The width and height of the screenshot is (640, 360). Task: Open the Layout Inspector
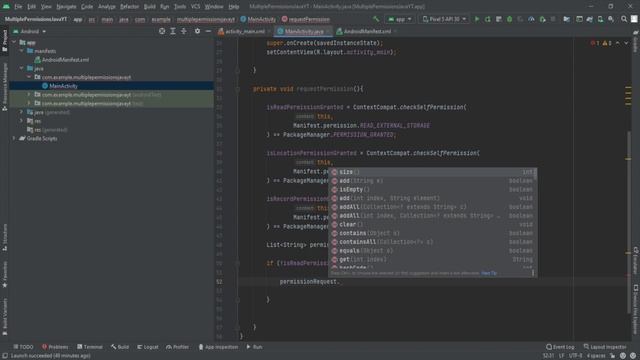pyautogui.click(x=605, y=347)
